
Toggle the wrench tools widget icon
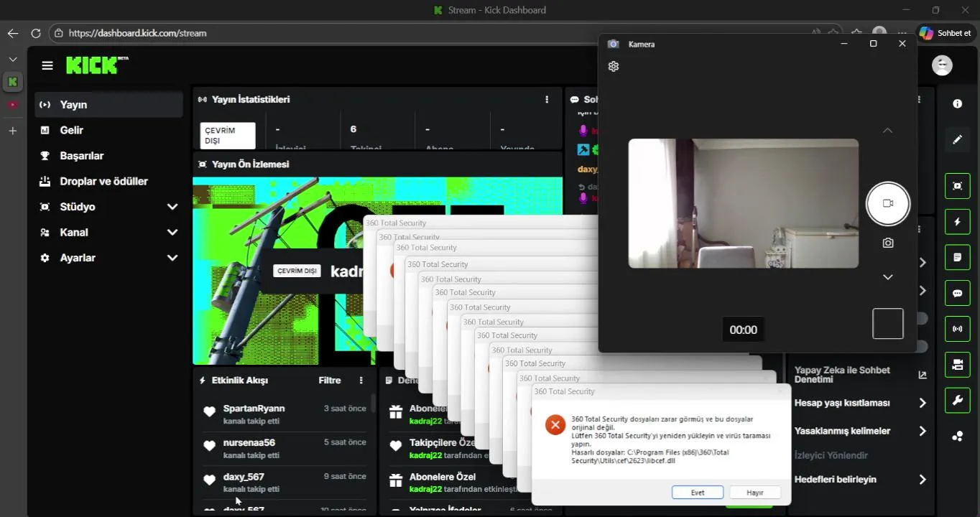pyautogui.click(x=957, y=400)
